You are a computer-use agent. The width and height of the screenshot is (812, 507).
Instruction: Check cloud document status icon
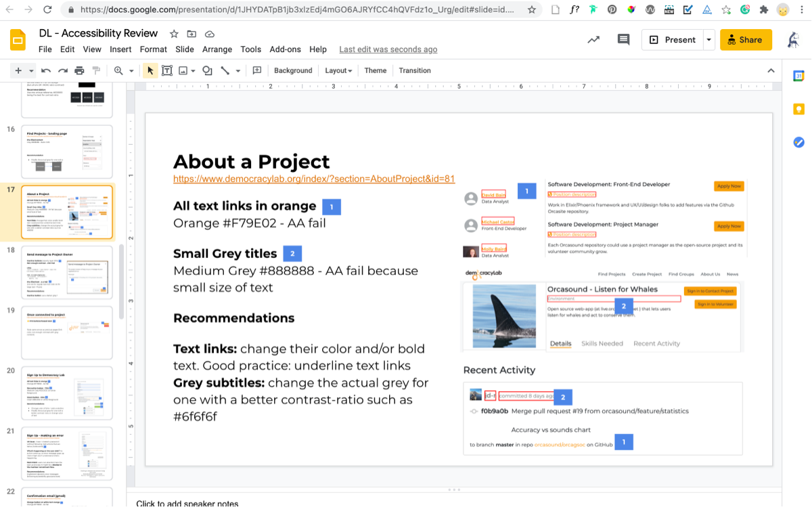[210, 34]
